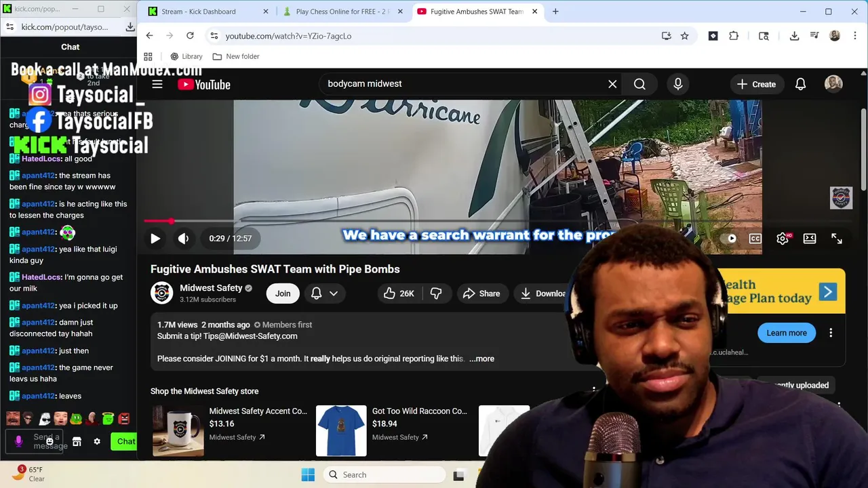Open the New folder bookmark folder
Screen dimensions: 868x488
pyautogui.click(x=236, y=56)
